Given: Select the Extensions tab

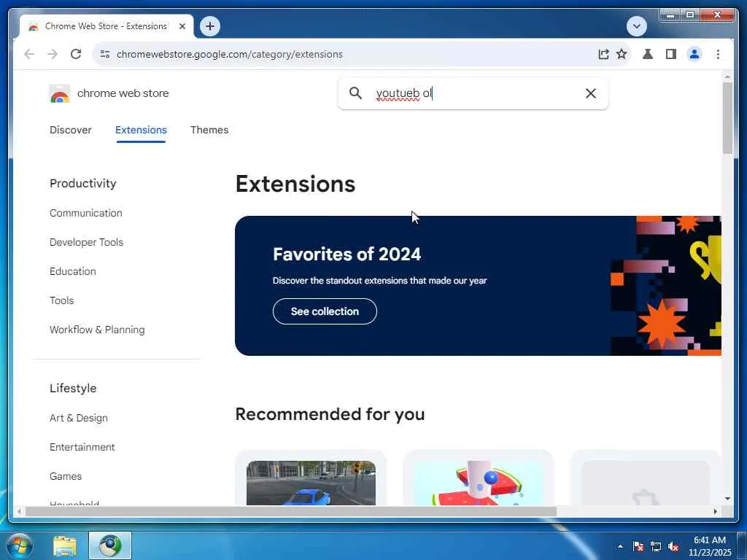Looking at the screenshot, I should pyautogui.click(x=141, y=130).
